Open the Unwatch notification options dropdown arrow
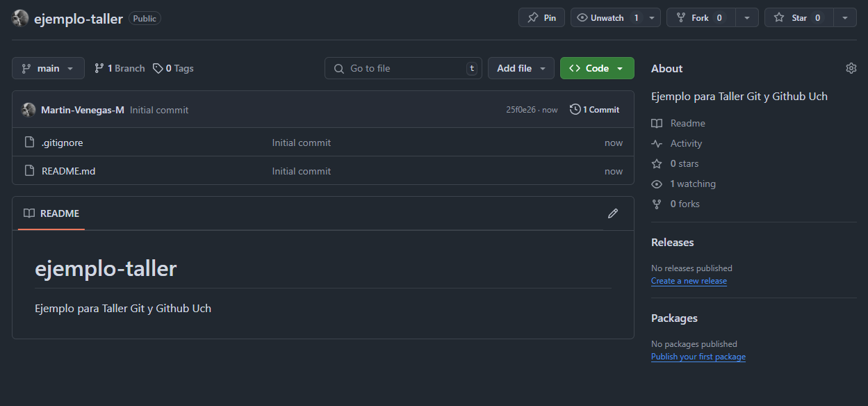The height and width of the screenshot is (406, 868). click(x=652, y=18)
